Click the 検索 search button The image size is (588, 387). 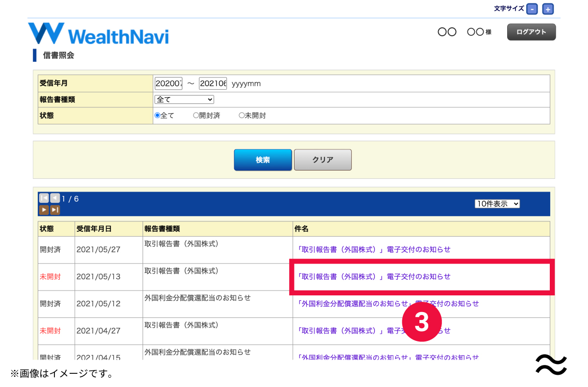coord(263,160)
